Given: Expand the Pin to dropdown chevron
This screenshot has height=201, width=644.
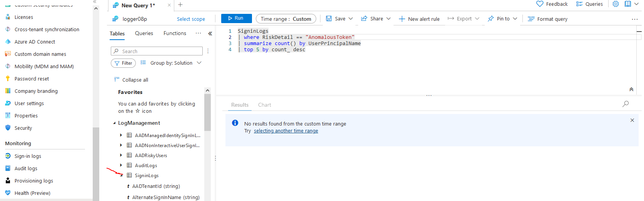Looking at the screenshot, I should tap(515, 18).
